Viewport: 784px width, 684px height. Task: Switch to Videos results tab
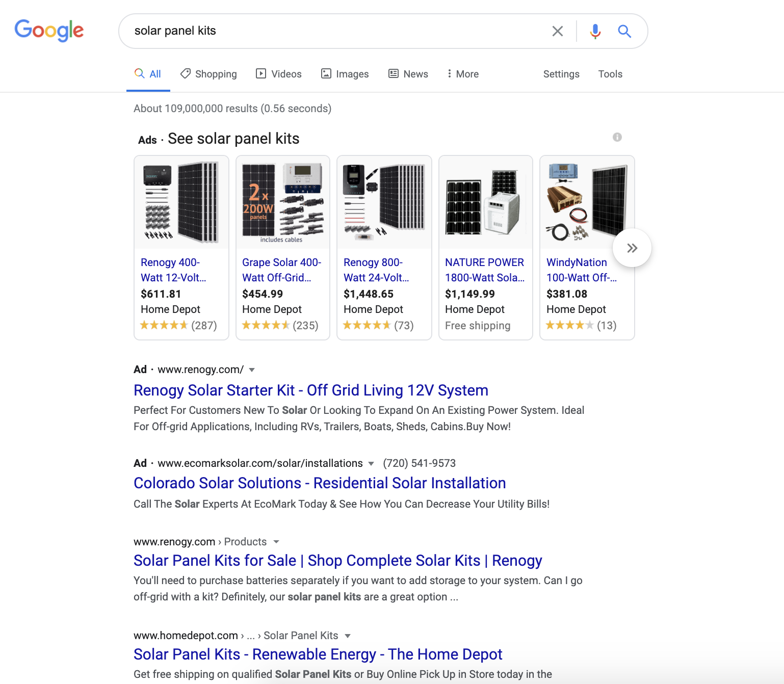coord(279,74)
